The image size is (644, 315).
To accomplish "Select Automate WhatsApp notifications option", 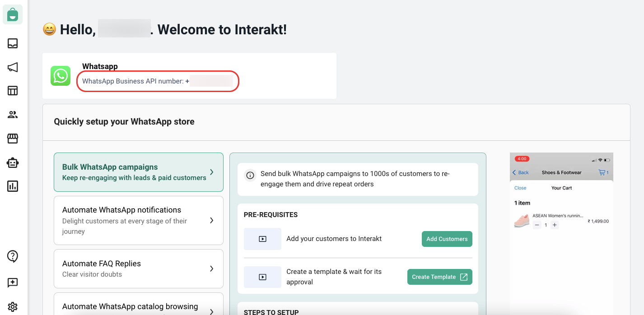I will coord(139,220).
